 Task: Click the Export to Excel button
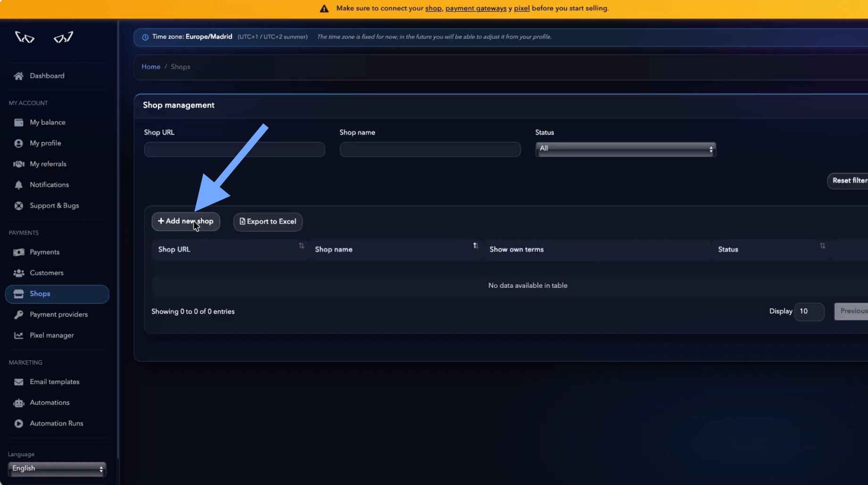pyautogui.click(x=268, y=222)
